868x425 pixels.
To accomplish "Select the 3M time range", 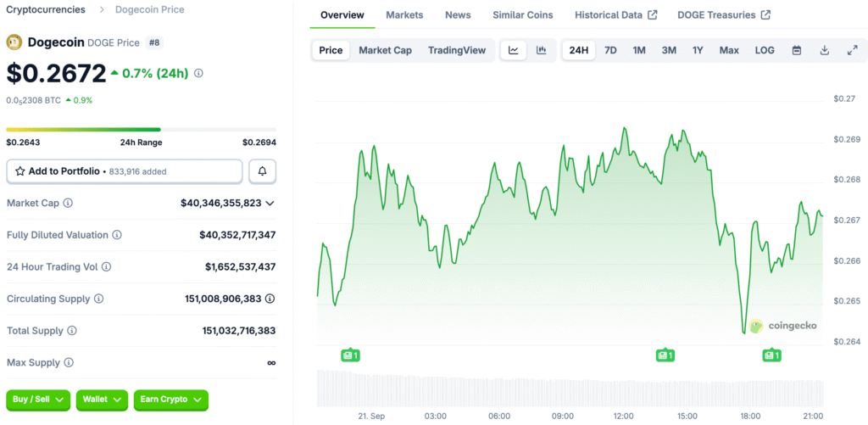I will [x=669, y=50].
